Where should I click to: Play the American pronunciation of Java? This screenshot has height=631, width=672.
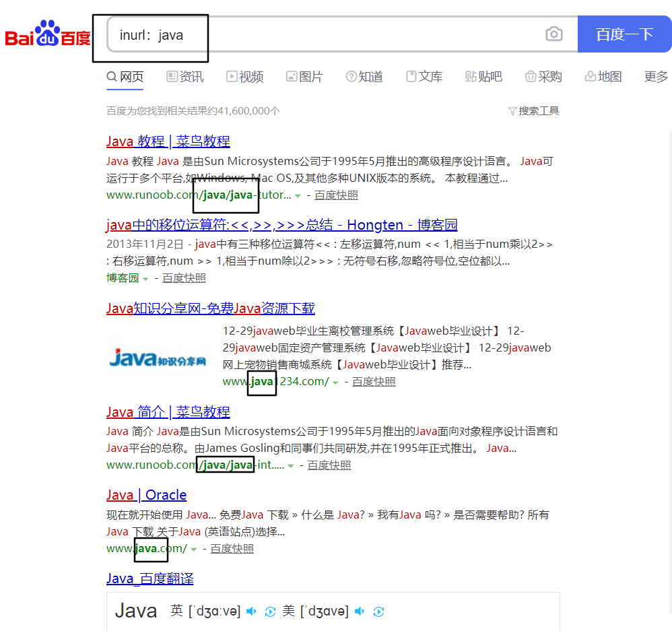pos(359,611)
